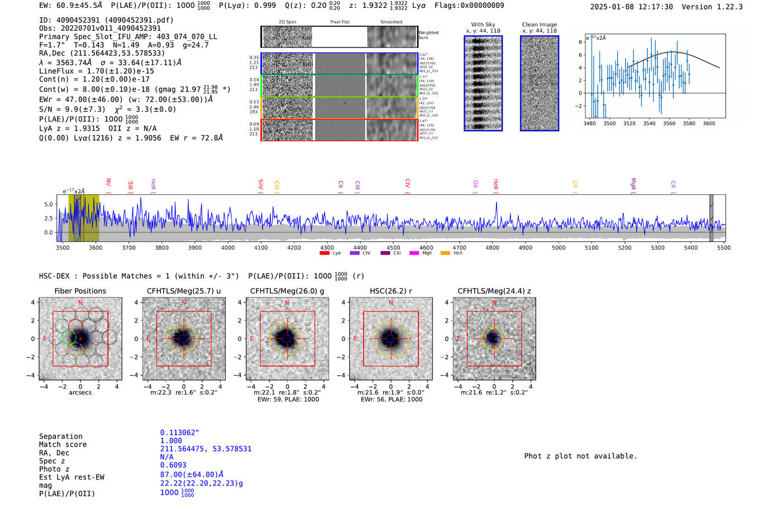The width and height of the screenshot is (782, 532).
Task: Click the green fiber circle in Fiber Positions
Action: [x=69, y=337]
